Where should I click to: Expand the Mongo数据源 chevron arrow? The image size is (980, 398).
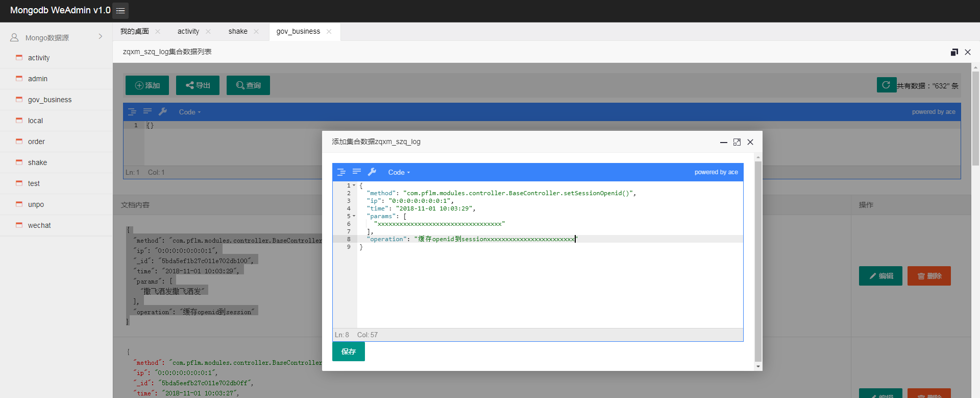pos(101,36)
